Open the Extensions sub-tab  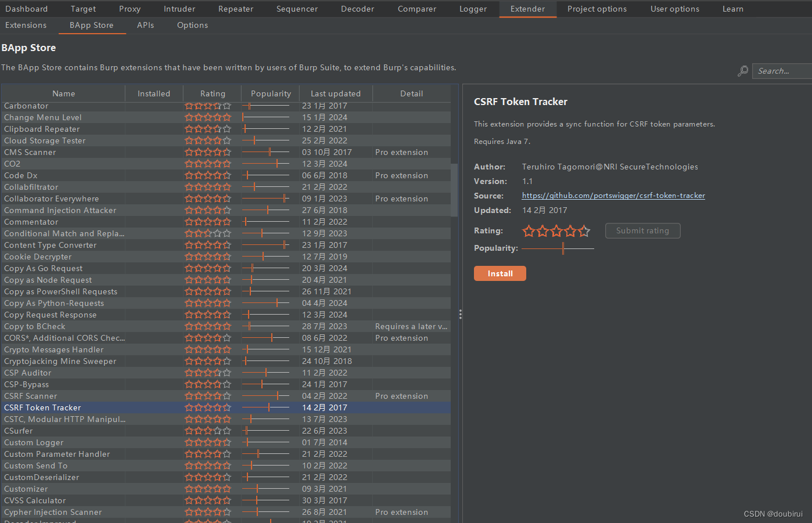pyautogui.click(x=26, y=25)
